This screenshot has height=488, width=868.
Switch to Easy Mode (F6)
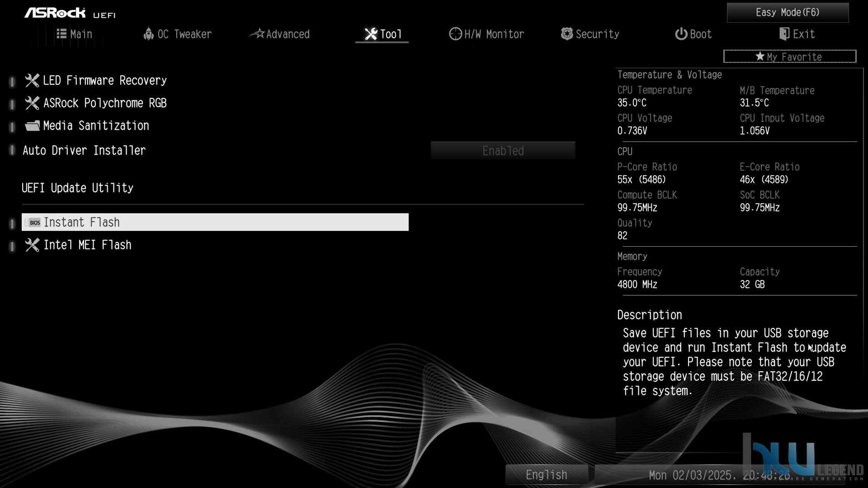pyautogui.click(x=788, y=12)
